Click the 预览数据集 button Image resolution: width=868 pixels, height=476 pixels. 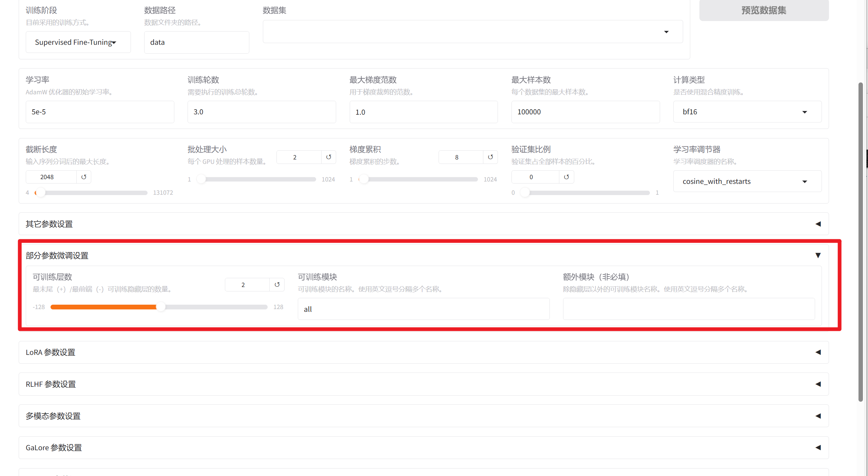pyautogui.click(x=763, y=10)
